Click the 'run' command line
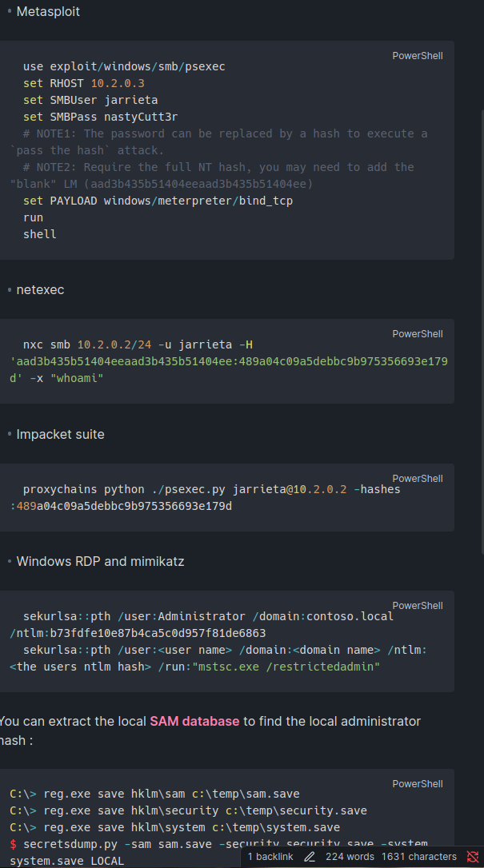 [x=34, y=217]
